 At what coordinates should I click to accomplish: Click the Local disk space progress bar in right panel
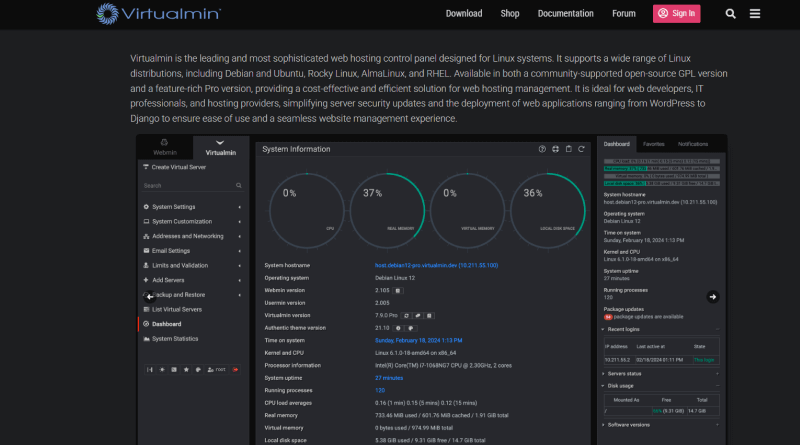click(661, 184)
